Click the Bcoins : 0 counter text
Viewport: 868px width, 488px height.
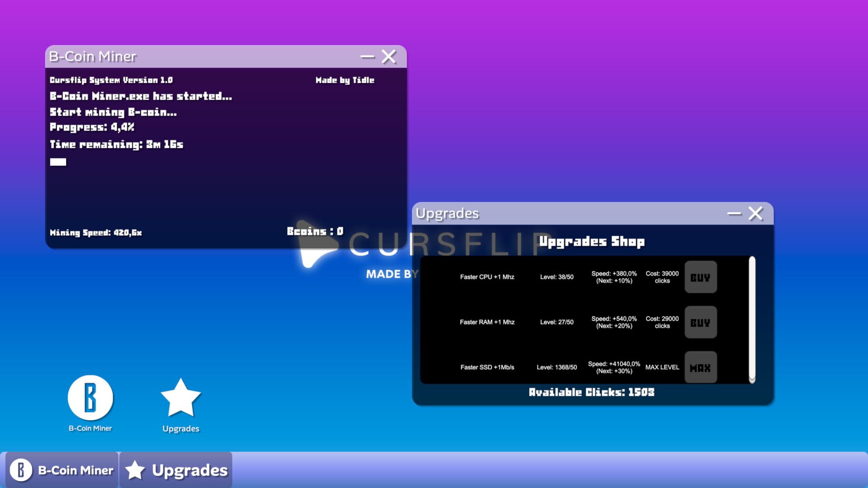point(315,231)
